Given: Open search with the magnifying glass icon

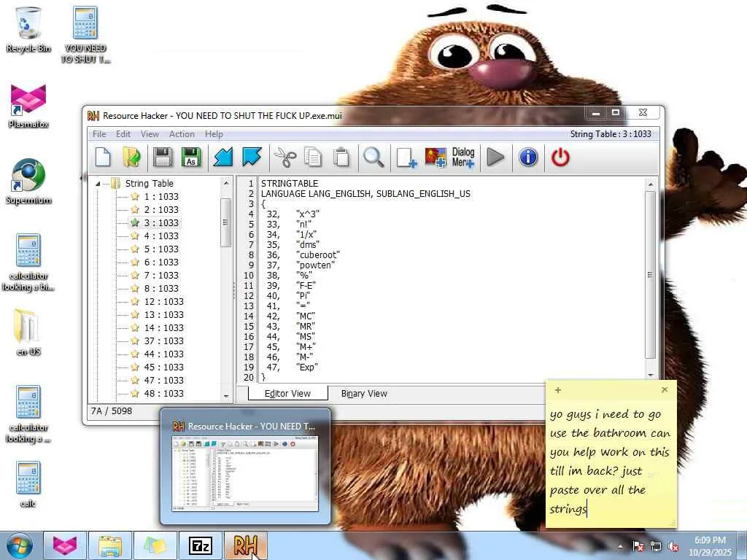Looking at the screenshot, I should tap(373, 157).
